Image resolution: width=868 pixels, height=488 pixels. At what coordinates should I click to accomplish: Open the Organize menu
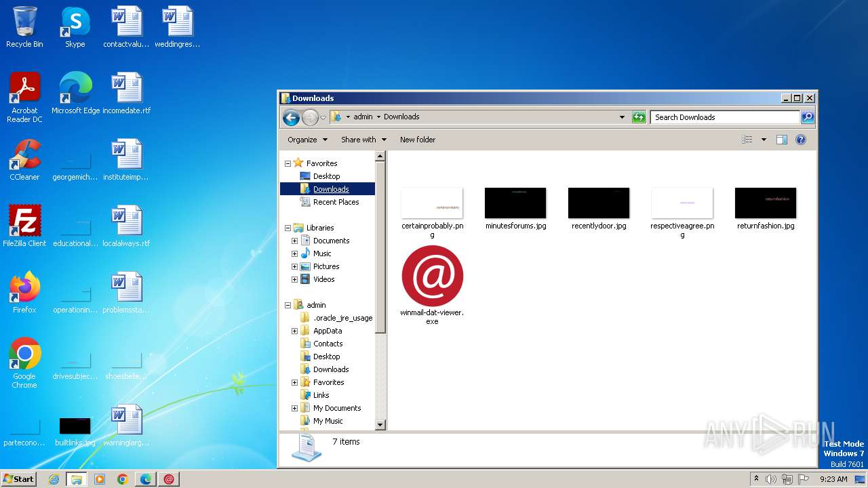tap(307, 140)
